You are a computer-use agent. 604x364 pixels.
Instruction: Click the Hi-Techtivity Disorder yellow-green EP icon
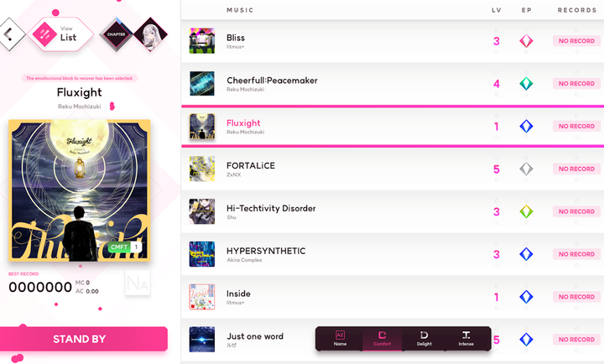point(526,211)
